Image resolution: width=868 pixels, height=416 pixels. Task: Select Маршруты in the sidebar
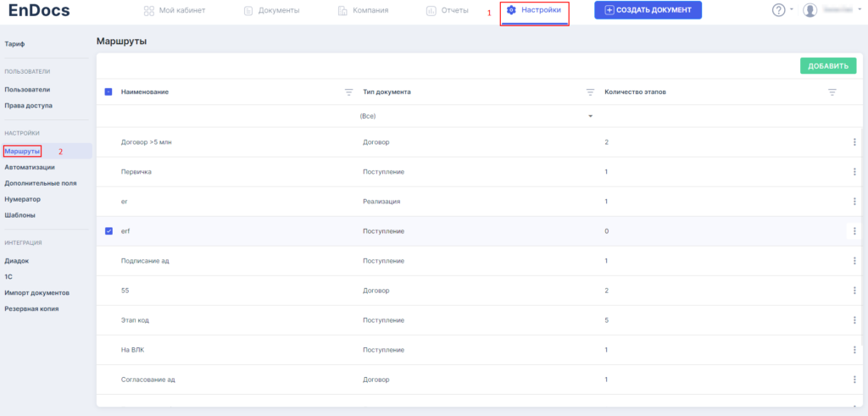pyautogui.click(x=22, y=151)
